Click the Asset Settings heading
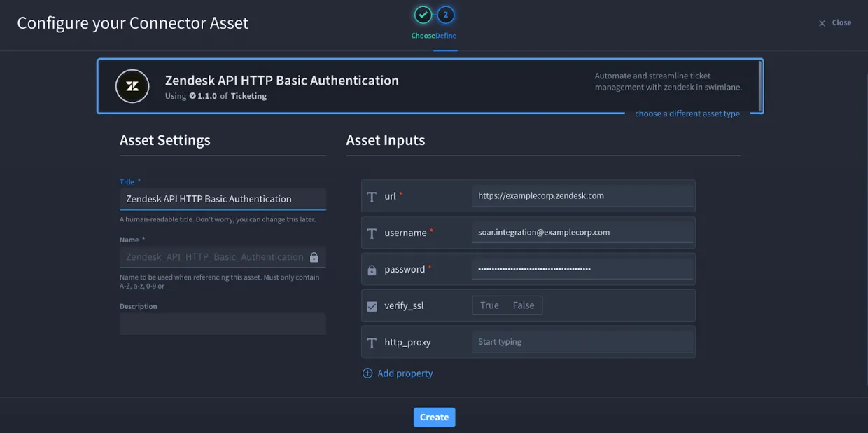This screenshot has height=433, width=868. click(165, 140)
